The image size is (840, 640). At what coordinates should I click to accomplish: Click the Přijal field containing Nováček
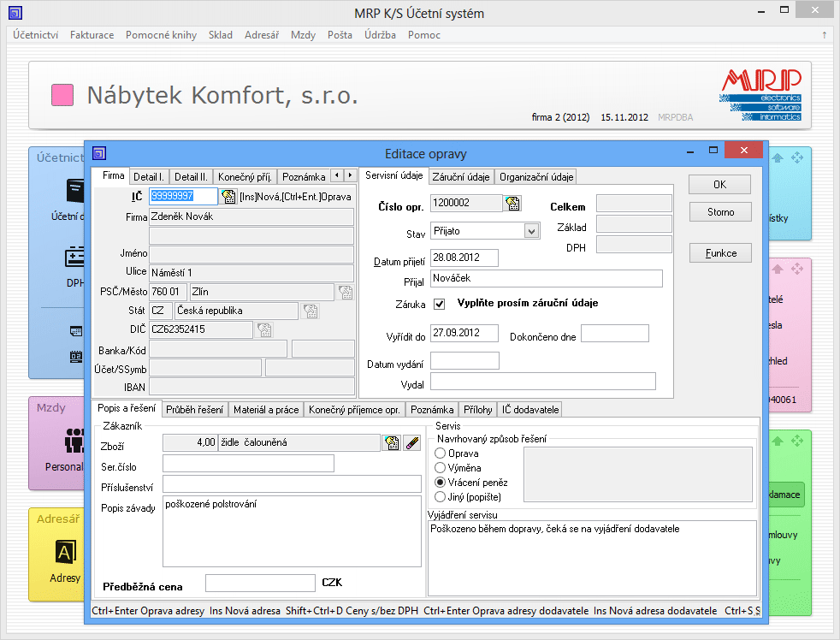[547, 278]
